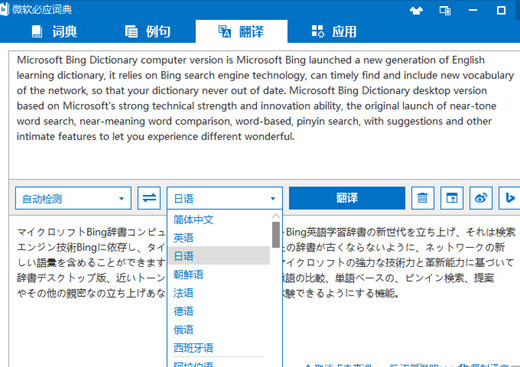Swap source and target languages
Image resolution: width=520 pixels, height=367 pixels.
(149, 198)
